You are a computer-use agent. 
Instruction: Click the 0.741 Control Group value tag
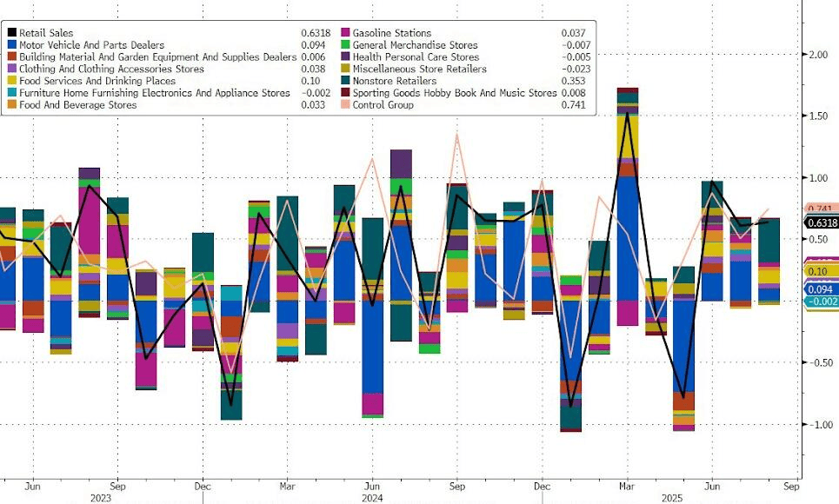tap(822, 209)
